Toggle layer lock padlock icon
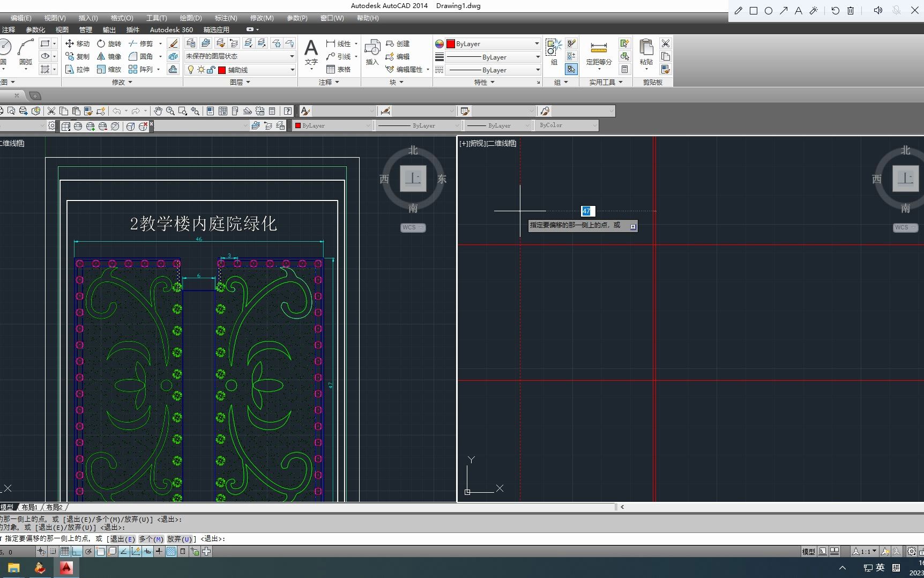 point(211,70)
